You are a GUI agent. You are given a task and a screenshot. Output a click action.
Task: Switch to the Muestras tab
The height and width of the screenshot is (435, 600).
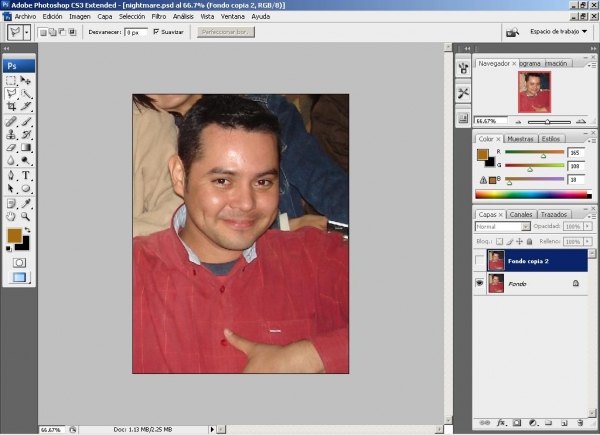point(520,139)
